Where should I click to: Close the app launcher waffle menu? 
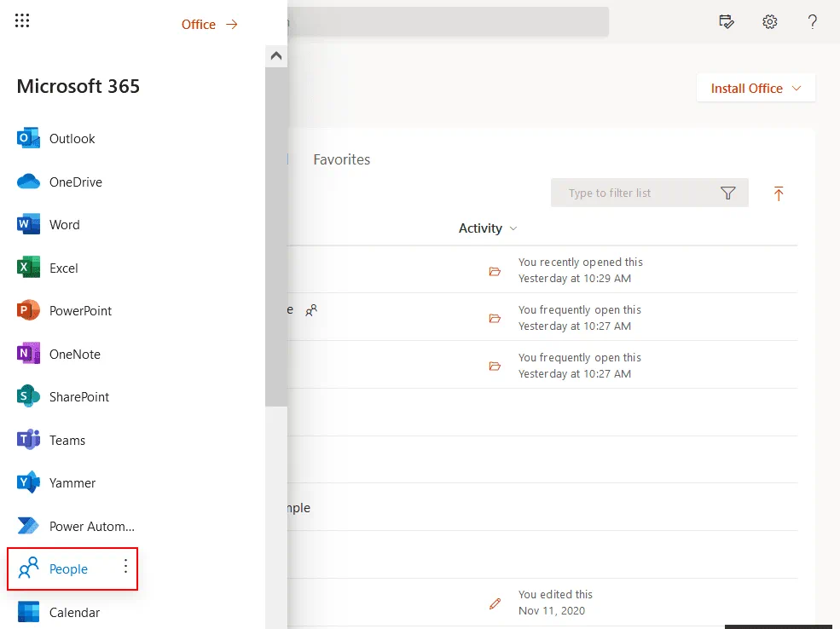tap(22, 21)
